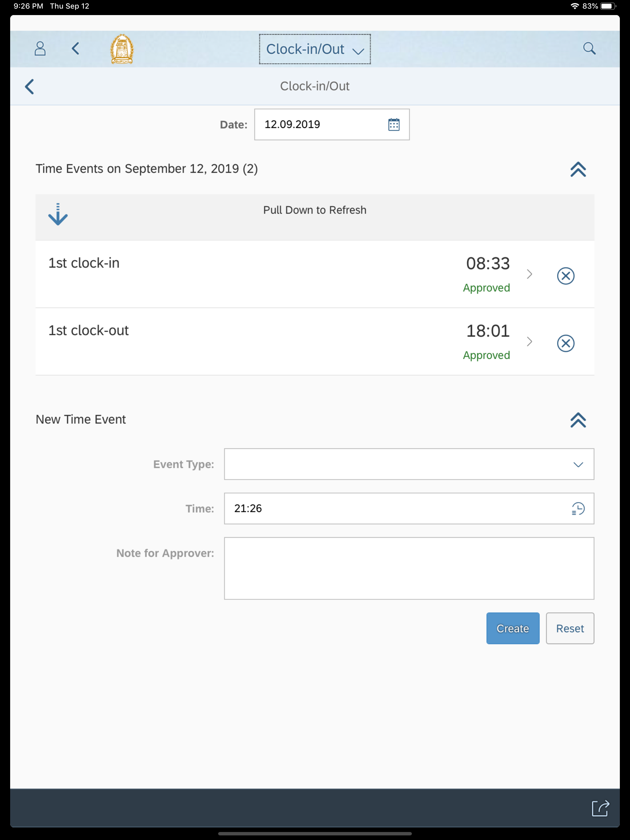Delete the 1st clock-in event
The image size is (630, 840).
pyautogui.click(x=565, y=276)
